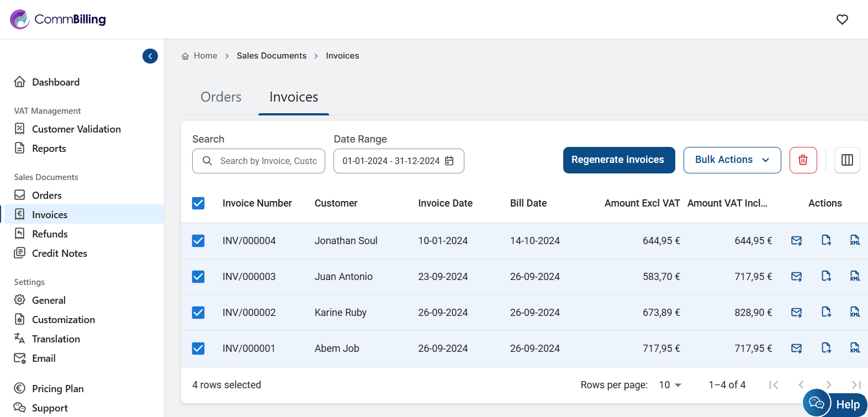Collapse sidebar with the arrow button
Image resolution: width=868 pixels, height=417 pixels.
coord(150,56)
